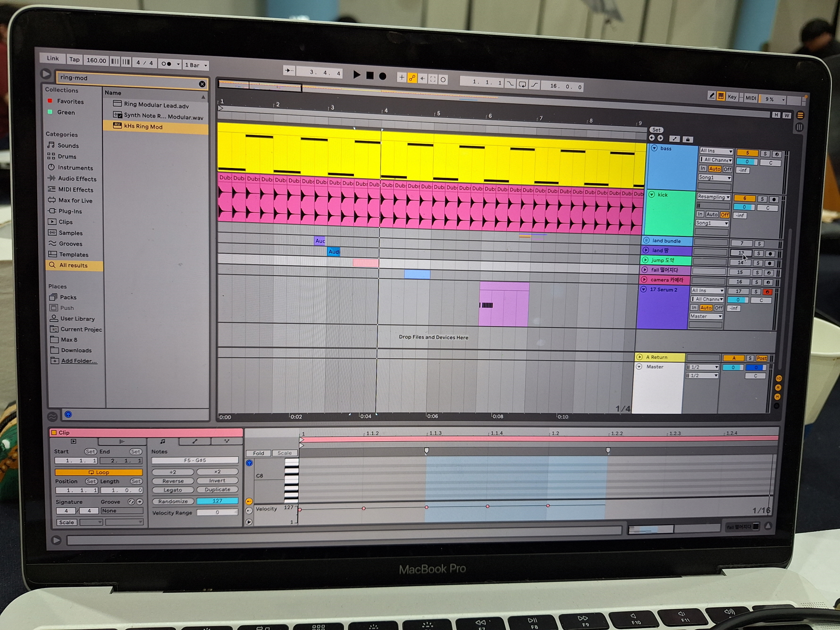The image size is (840, 630).
Task: Enable MIDI arrangement overdub plus button
Action: [401, 77]
